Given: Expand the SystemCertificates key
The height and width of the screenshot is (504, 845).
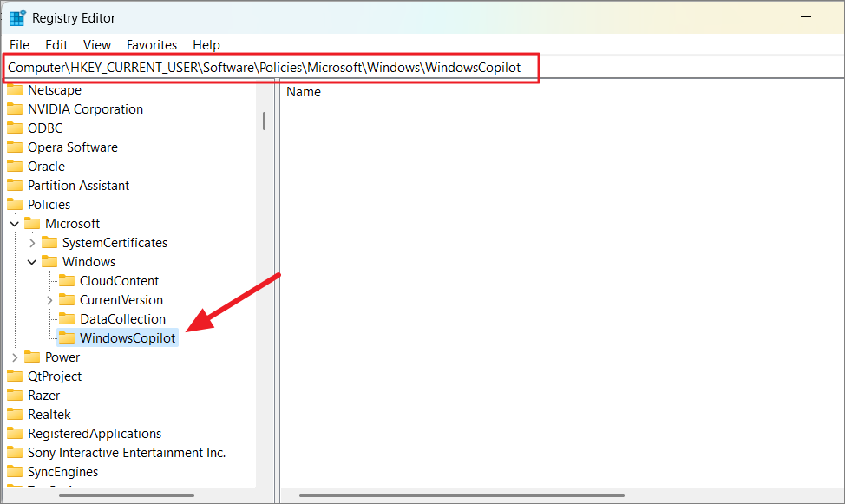Looking at the screenshot, I should (x=32, y=242).
